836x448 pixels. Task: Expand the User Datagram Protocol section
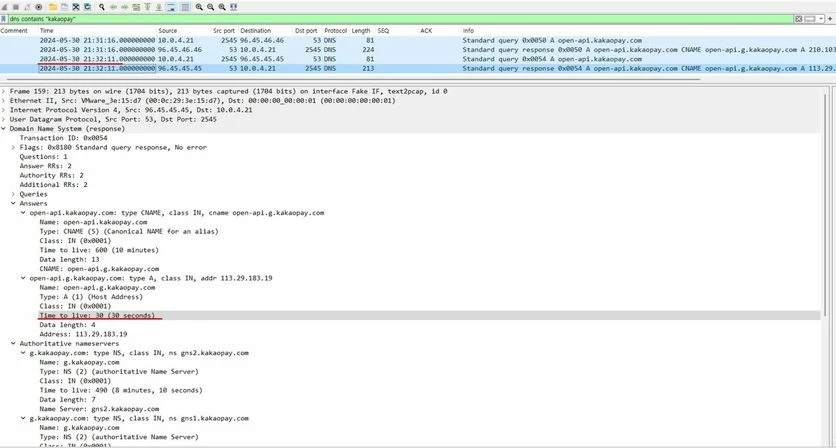(4, 119)
